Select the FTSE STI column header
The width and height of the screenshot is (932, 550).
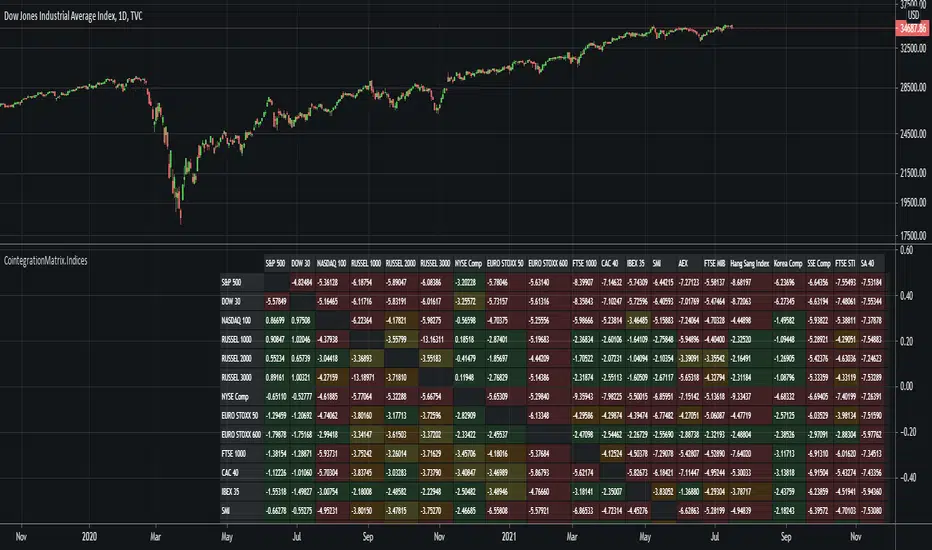tap(845, 263)
